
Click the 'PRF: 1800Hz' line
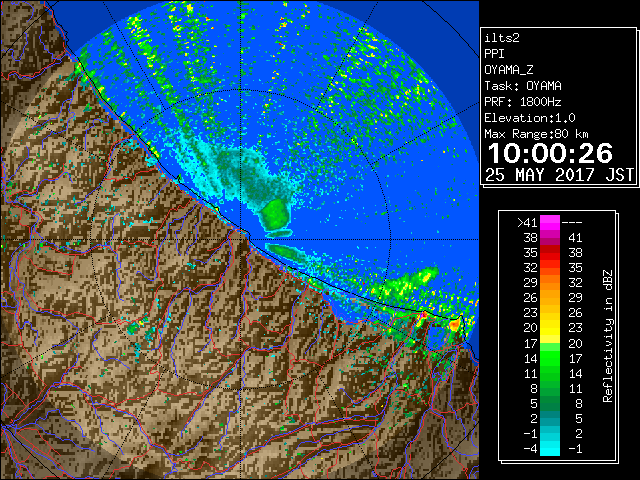523,102
